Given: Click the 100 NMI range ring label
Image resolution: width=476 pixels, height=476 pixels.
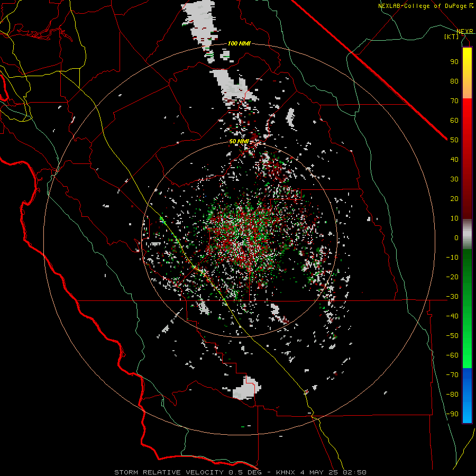Looking at the screenshot, I should point(239,43).
